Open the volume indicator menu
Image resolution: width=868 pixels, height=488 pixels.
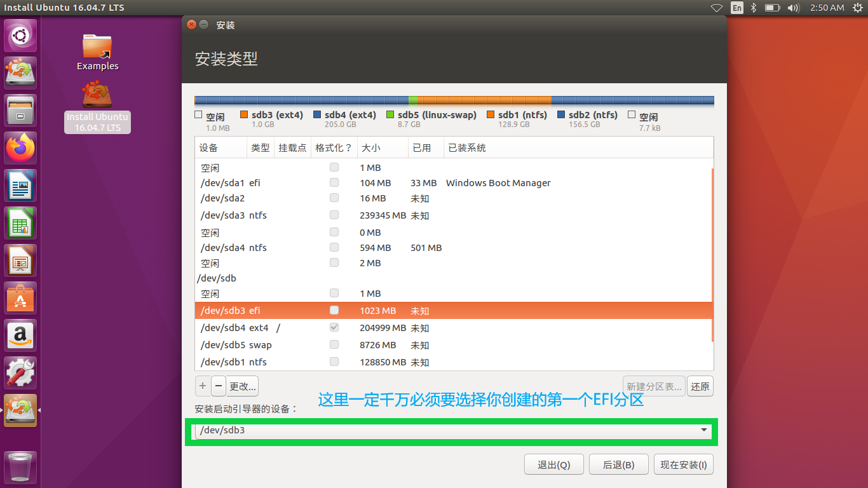[793, 8]
